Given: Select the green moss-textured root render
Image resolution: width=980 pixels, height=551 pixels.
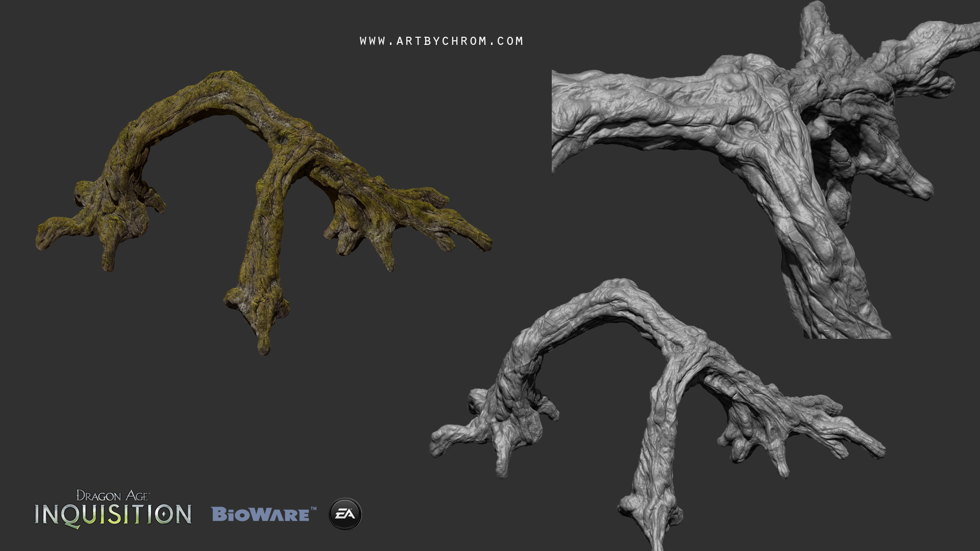Looking at the screenshot, I should (x=263, y=213).
